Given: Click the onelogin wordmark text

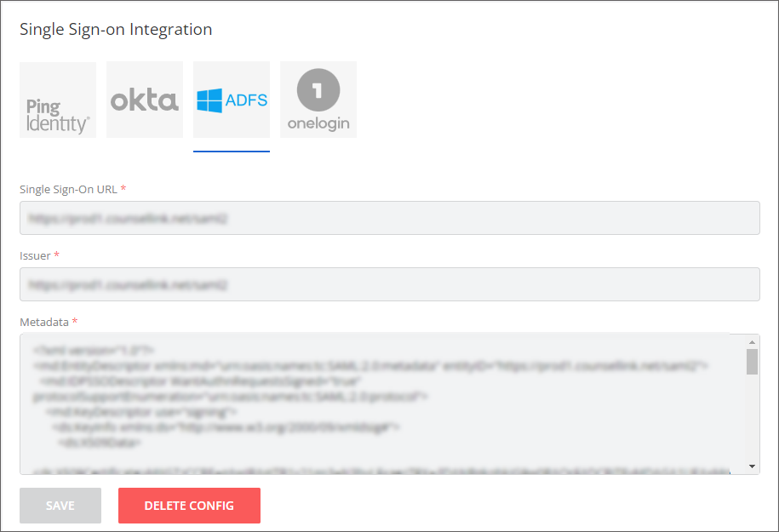Looking at the screenshot, I should point(318,123).
